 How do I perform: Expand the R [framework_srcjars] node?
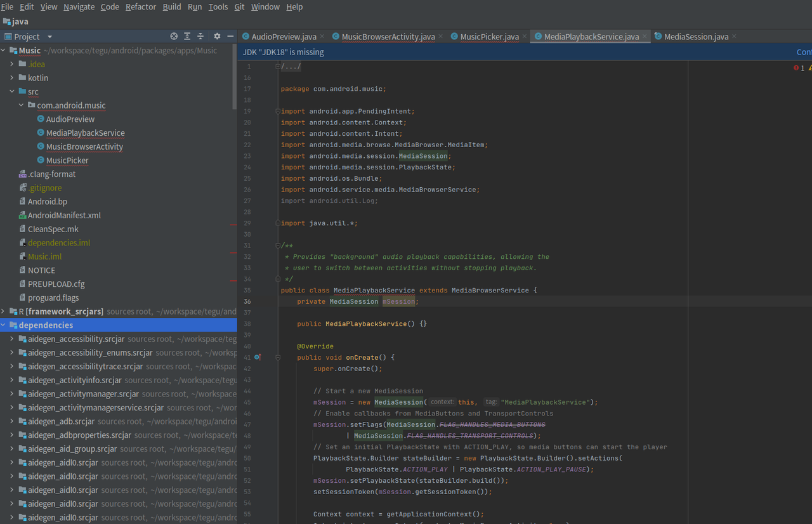pos(4,311)
